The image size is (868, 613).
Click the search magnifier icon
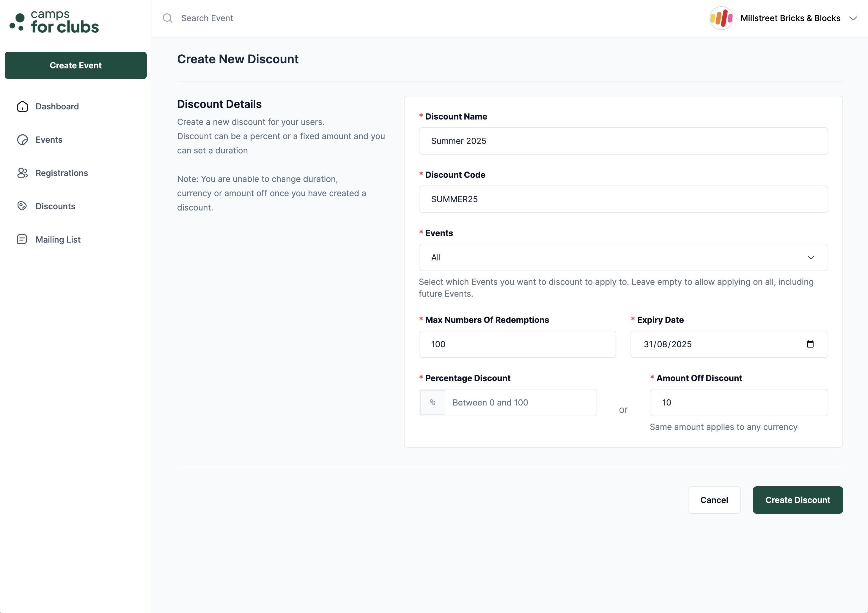point(167,18)
